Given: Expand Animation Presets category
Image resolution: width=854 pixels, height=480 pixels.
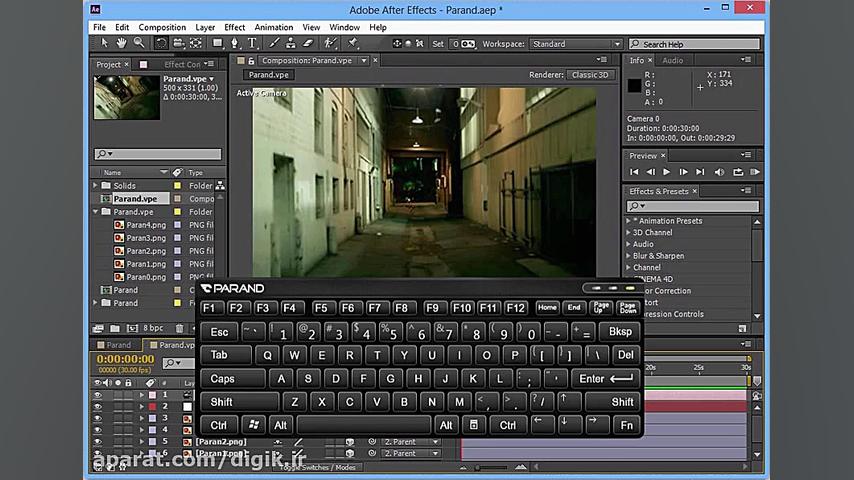Looking at the screenshot, I should coord(629,221).
